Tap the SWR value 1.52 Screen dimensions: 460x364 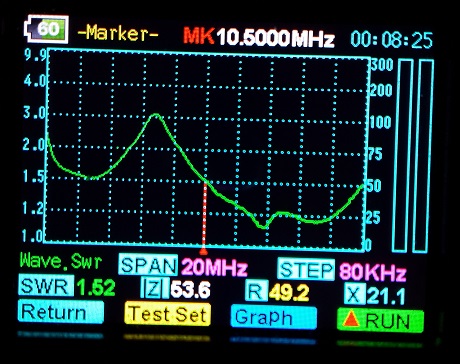(96, 287)
